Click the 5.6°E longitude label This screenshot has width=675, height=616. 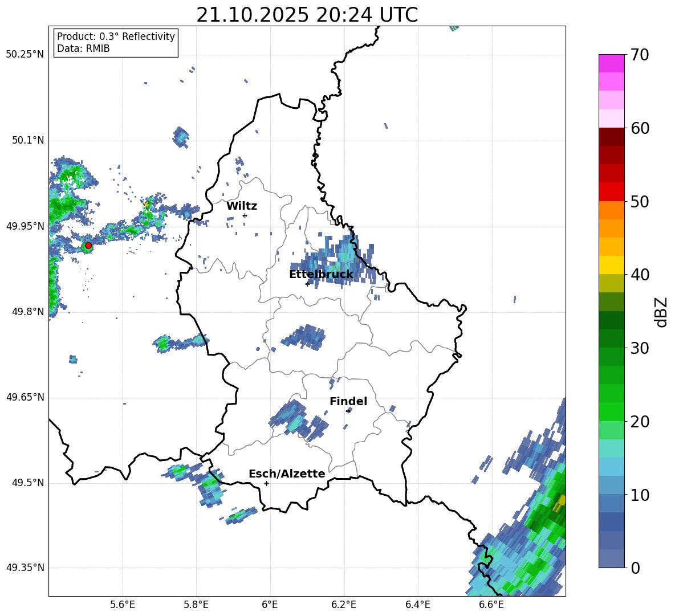[x=123, y=605]
